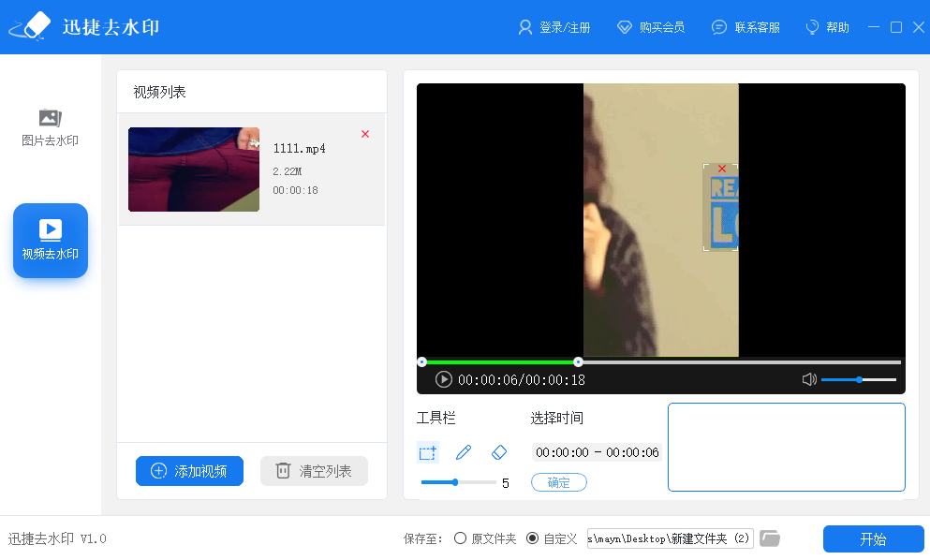
Task: Click the empty watermark list box
Action: (x=787, y=448)
